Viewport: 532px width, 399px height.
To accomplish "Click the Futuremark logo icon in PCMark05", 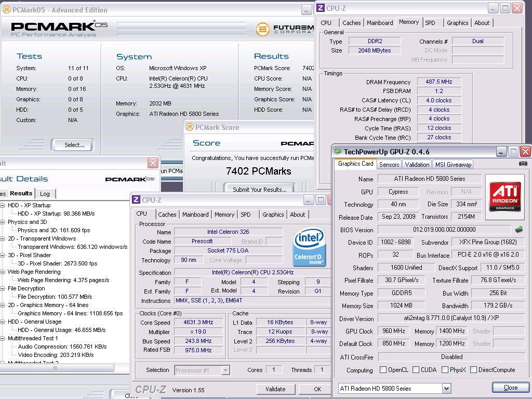I will point(262,30).
